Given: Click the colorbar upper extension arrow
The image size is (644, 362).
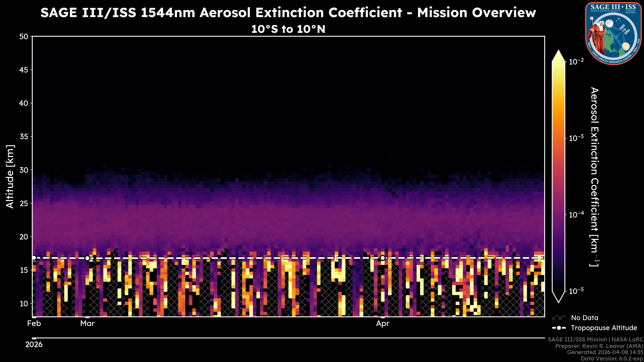Looking at the screenshot, I should pos(558,56).
